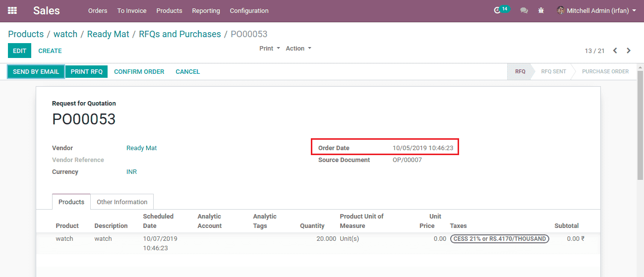Open the activities clock icon with badge 14
The image size is (644, 277).
[501, 10]
